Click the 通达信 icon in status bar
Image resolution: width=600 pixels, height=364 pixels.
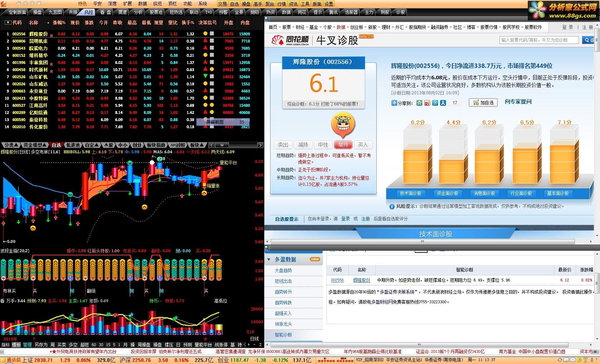point(3,360)
